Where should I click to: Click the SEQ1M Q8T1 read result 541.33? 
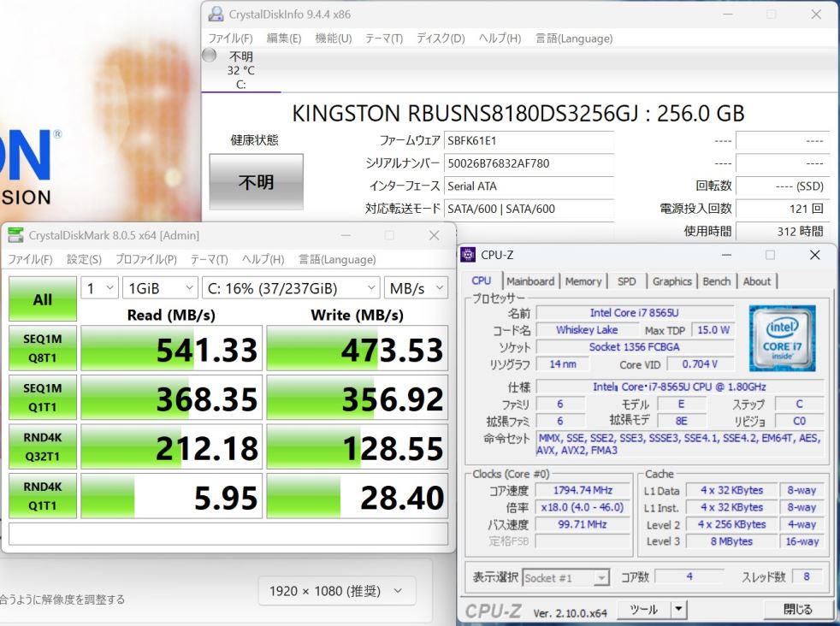(x=171, y=348)
